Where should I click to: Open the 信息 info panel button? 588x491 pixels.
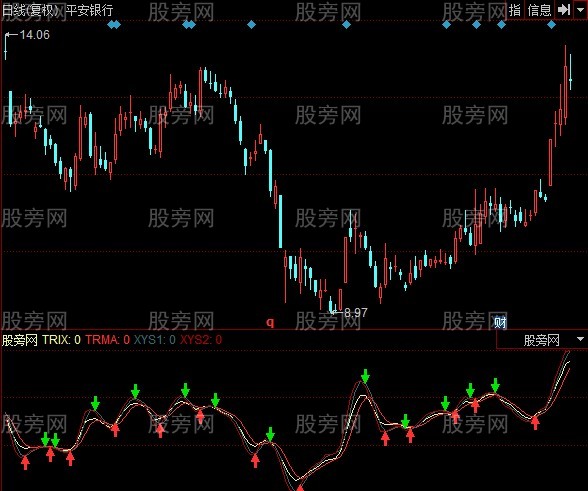(x=539, y=10)
